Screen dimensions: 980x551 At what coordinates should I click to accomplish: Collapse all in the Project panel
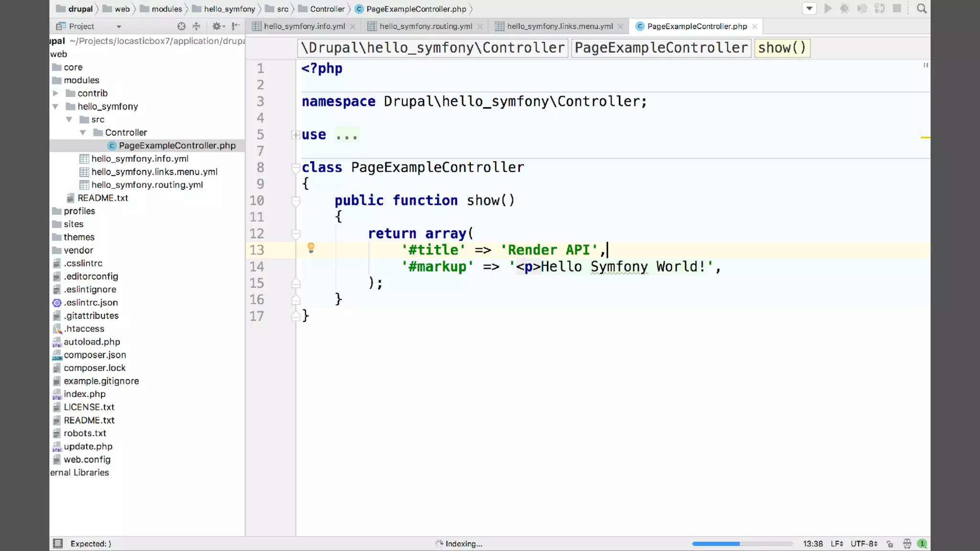coord(196,26)
